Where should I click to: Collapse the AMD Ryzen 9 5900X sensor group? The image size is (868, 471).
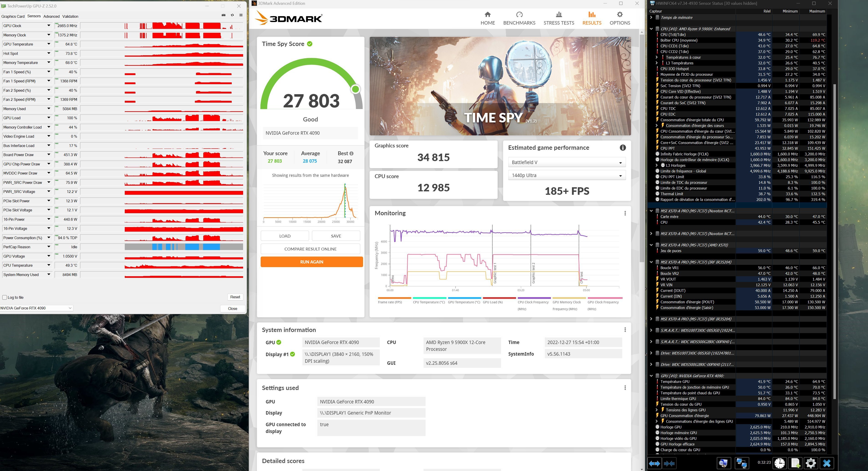pyautogui.click(x=651, y=29)
